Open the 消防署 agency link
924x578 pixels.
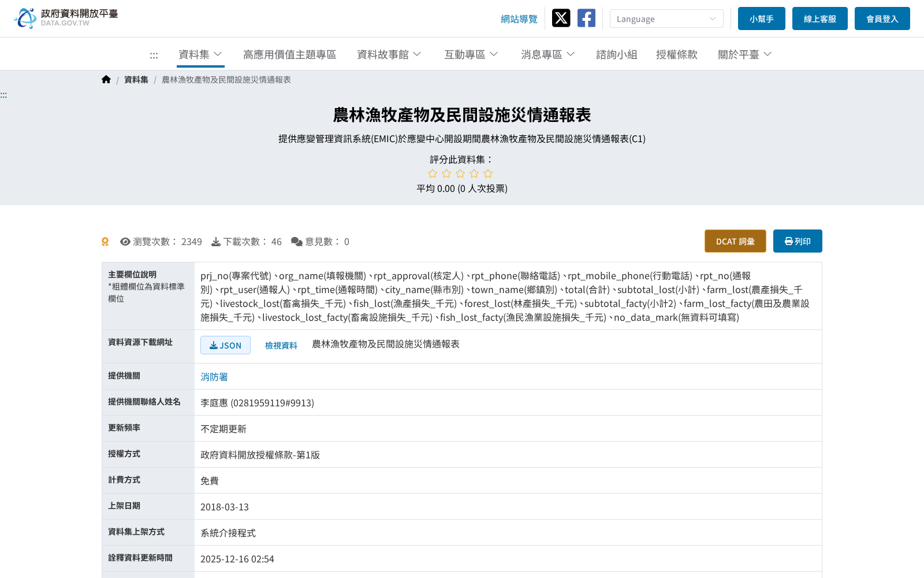coord(214,377)
